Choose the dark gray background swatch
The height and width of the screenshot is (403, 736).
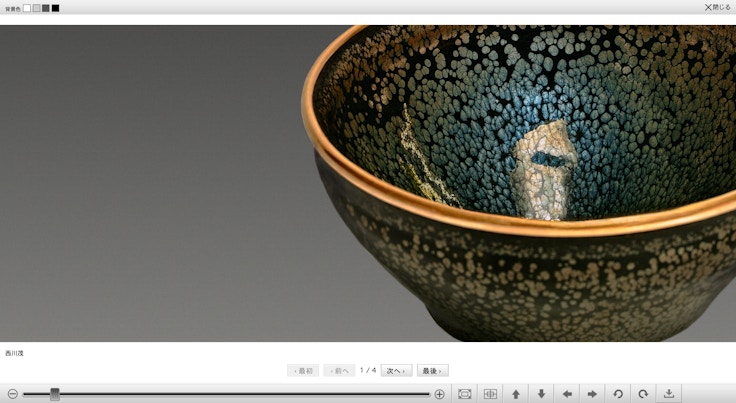(x=46, y=8)
